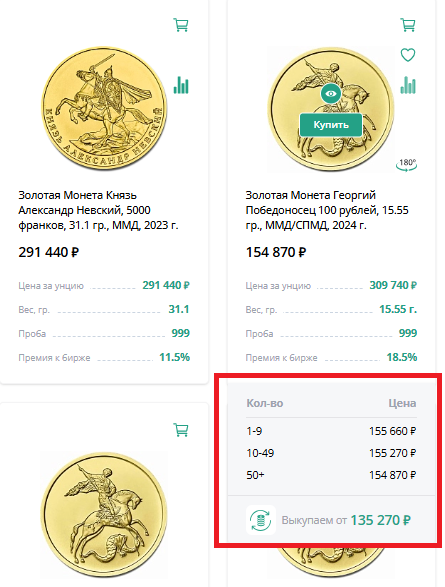Rotate coin image with 180° icon
Viewport: 445px width, 587px height.
[x=407, y=165]
